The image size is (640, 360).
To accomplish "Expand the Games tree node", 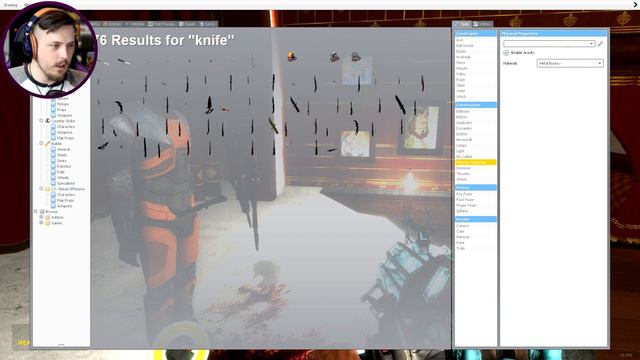I will point(41,223).
